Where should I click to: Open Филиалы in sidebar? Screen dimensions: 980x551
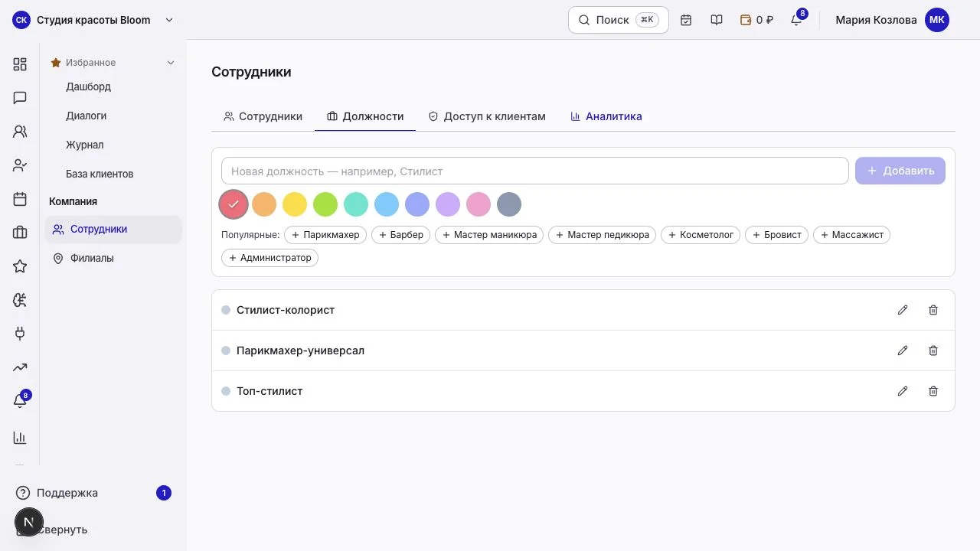click(x=113, y=258)
